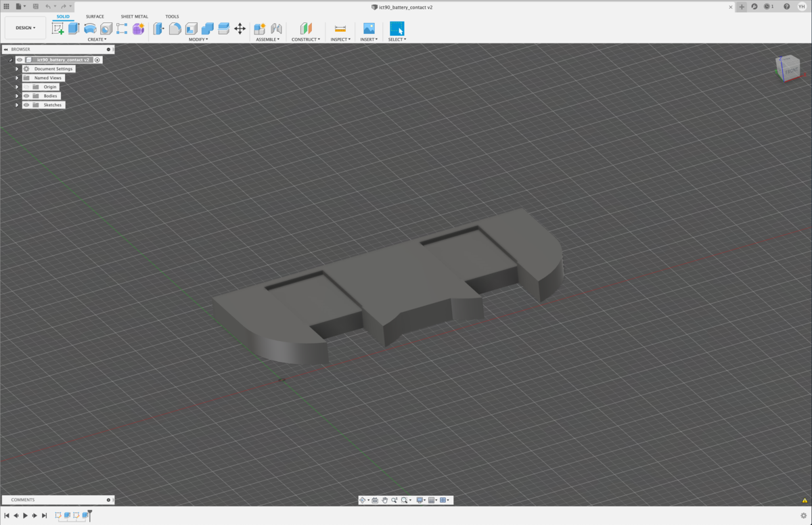
Task: Collapse the root component tree node
Action: pyautogui.click(x=10, y=60)
